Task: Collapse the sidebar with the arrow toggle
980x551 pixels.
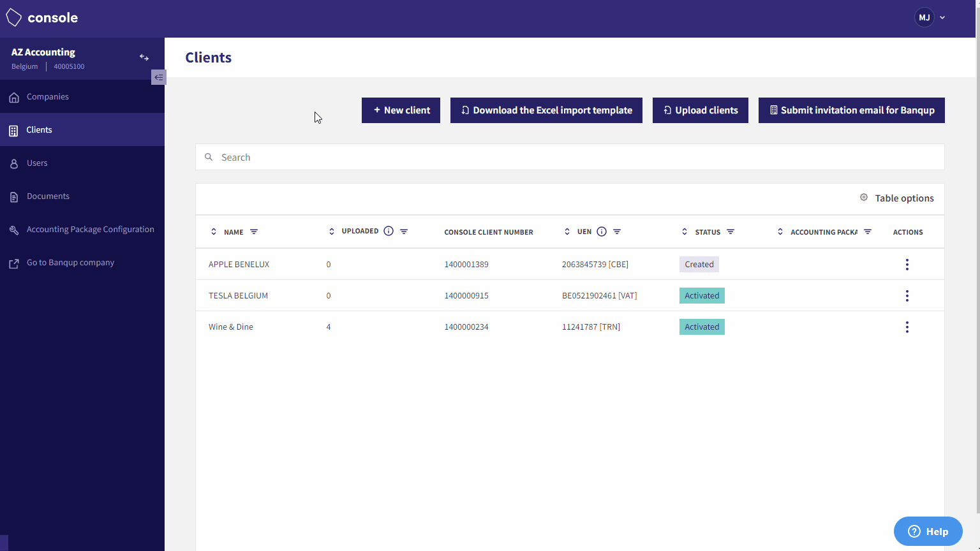Action: coord(158,77)
